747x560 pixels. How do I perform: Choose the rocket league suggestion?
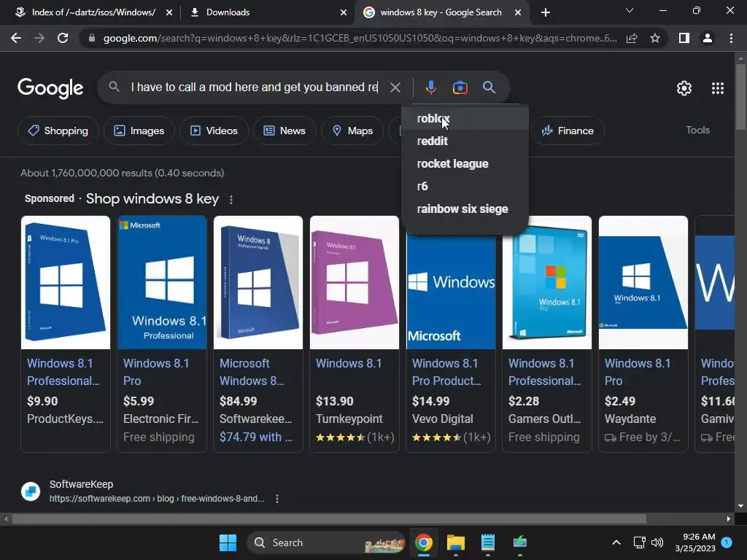465,164
